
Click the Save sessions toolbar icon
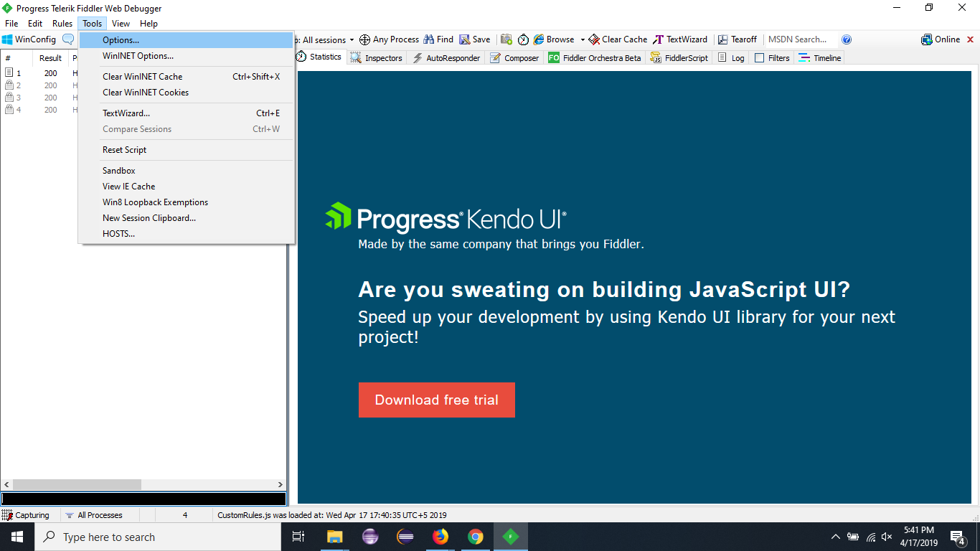coord(465,39)
